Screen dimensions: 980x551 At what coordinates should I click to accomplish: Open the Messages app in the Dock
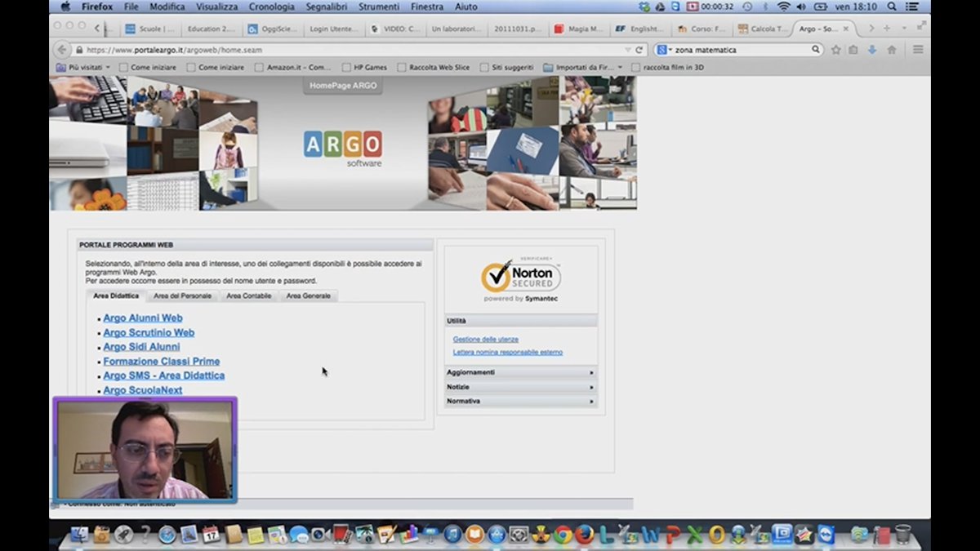[x=299, y=535]
